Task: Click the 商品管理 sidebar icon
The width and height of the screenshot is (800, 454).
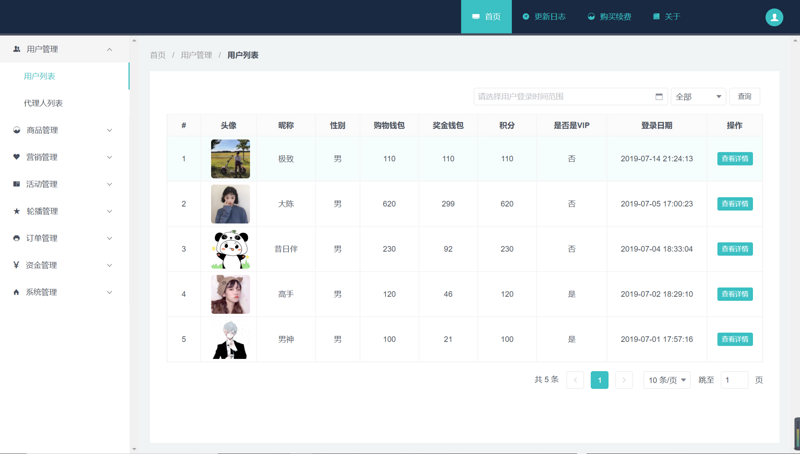Action: [x=16, y=130]
